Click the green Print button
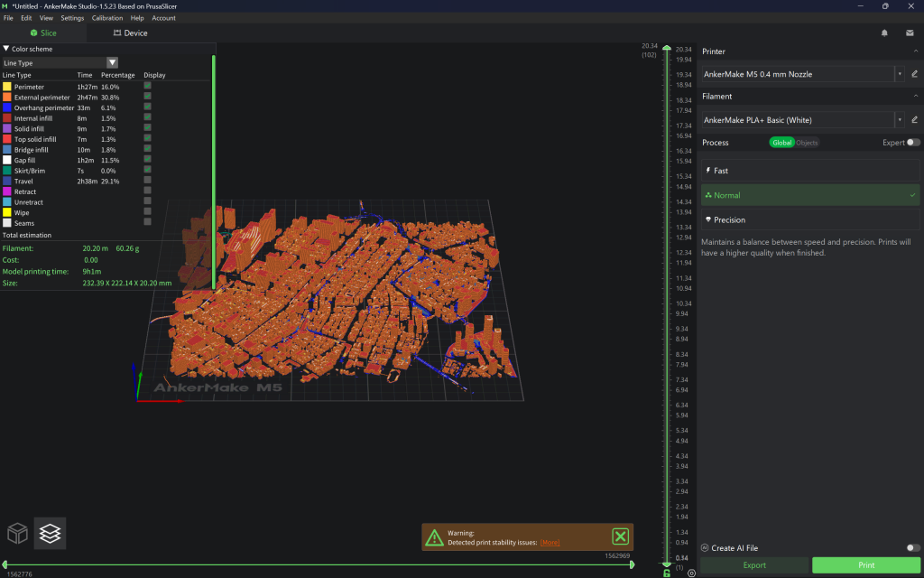924x578 pixels. (x=865, y=565)
